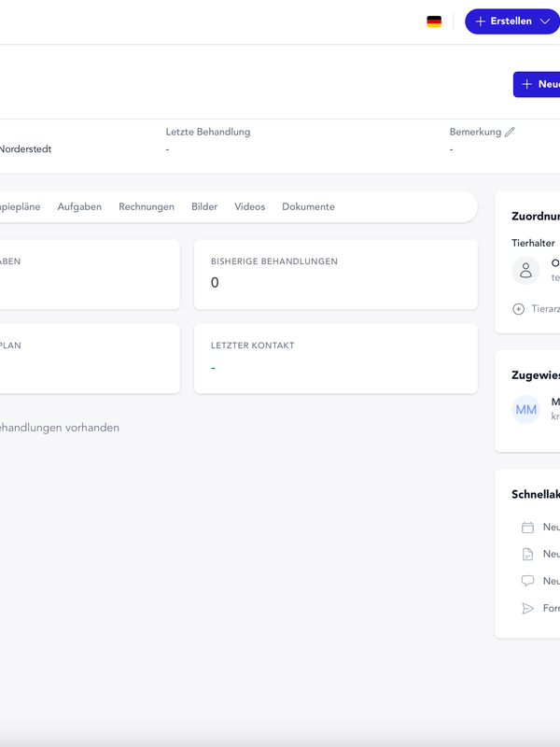Click the count 0 under Bisherige Behandlungen
The image size is (560, 747).
point(215,283)
